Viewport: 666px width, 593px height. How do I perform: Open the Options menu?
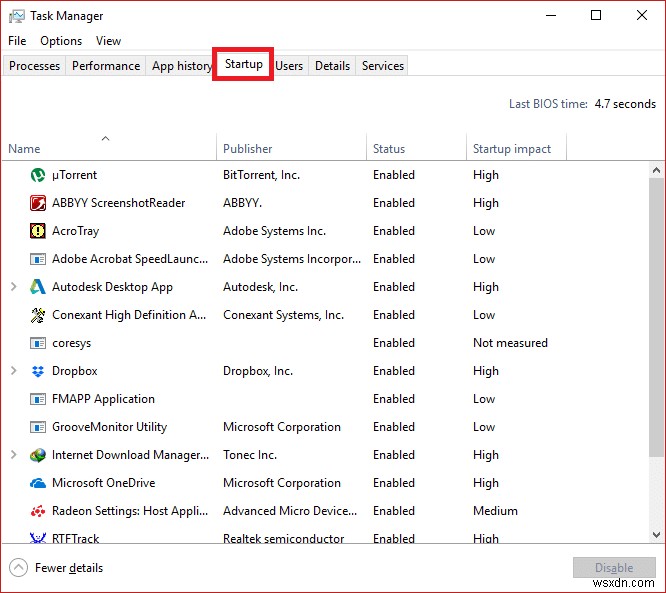[x=61, y=41]
